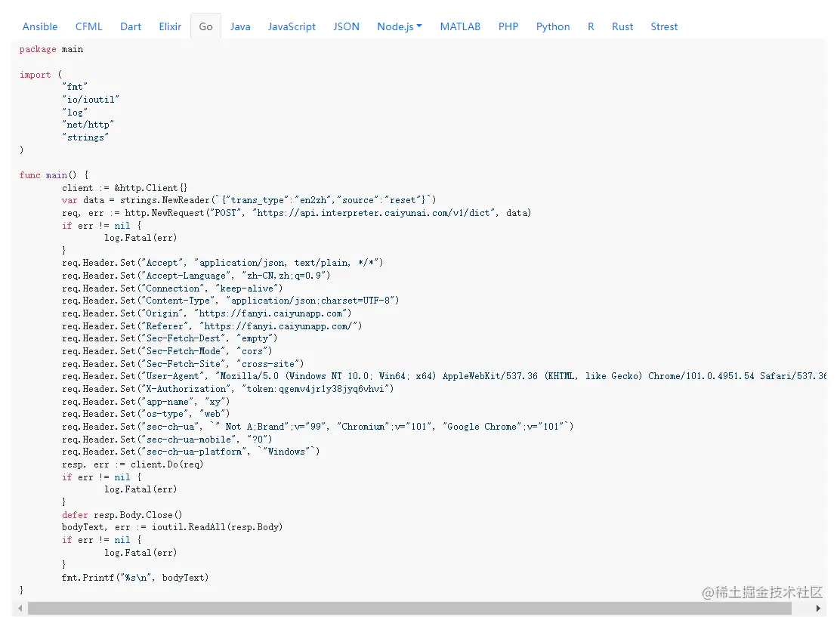Switch to the Java tab
This screenshot has width=840, height=617.
240,26
